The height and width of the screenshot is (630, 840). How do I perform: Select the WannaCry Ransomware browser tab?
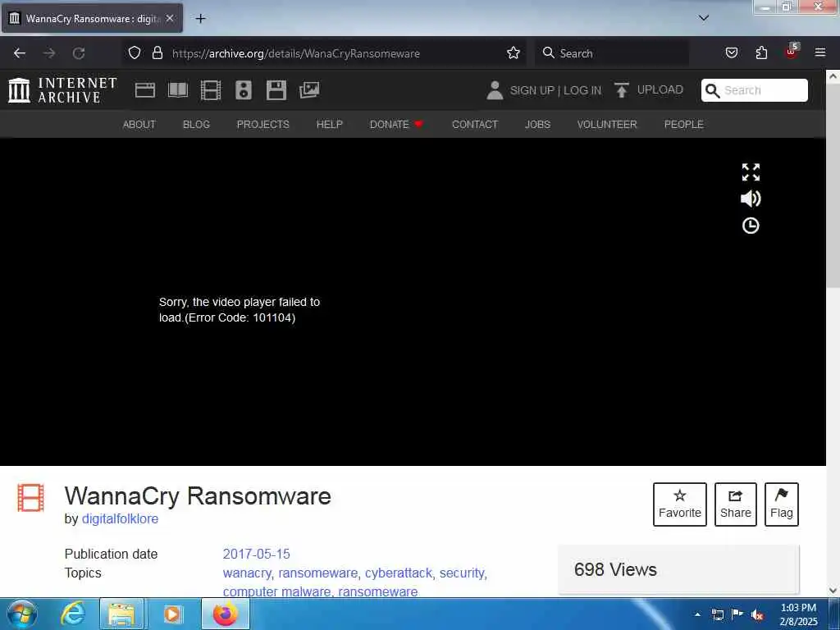click(92, 18)
